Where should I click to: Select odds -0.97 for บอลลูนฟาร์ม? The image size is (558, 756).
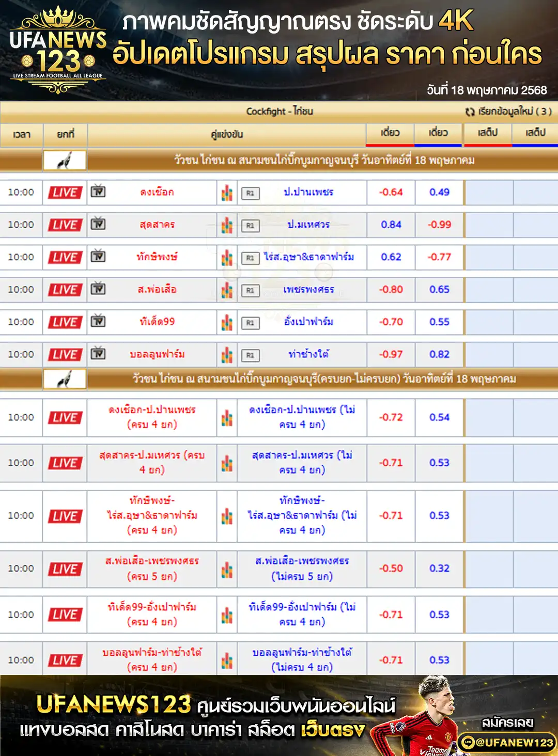point(391,355)
